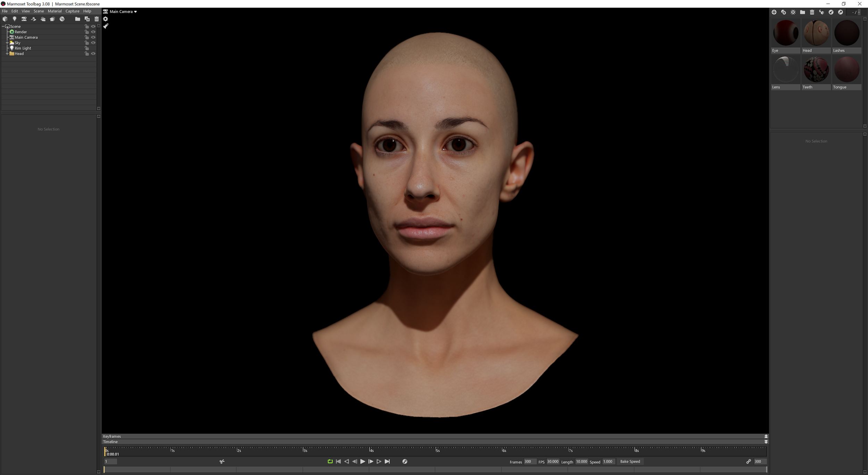
Task: Open the Material menu
Action: point(55,11)
